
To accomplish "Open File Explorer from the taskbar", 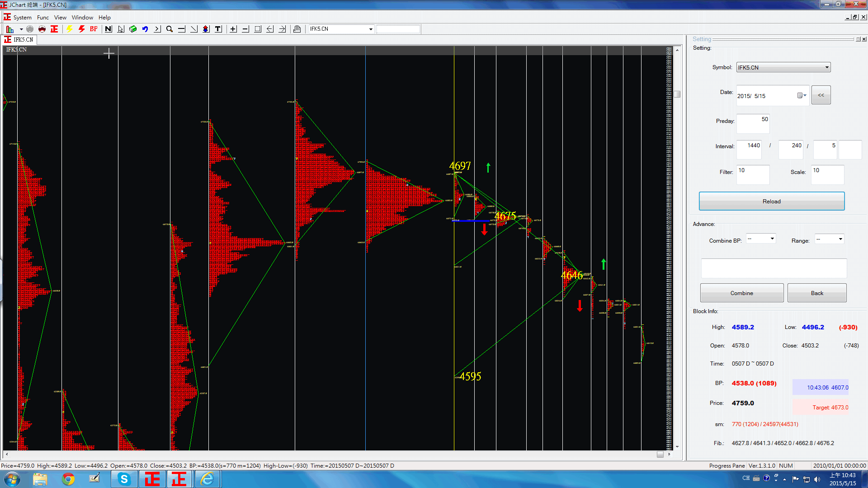I will click(x=40, y=479).
